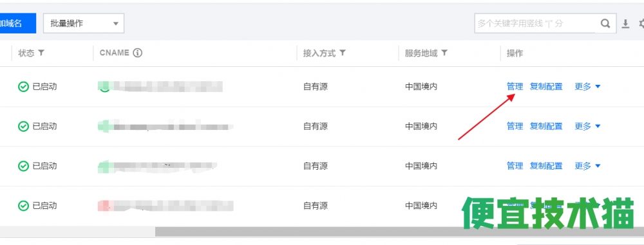Click 复制配置 link in the first row
The height and width of the screenshot is (245, 644).
coord(546,87)
